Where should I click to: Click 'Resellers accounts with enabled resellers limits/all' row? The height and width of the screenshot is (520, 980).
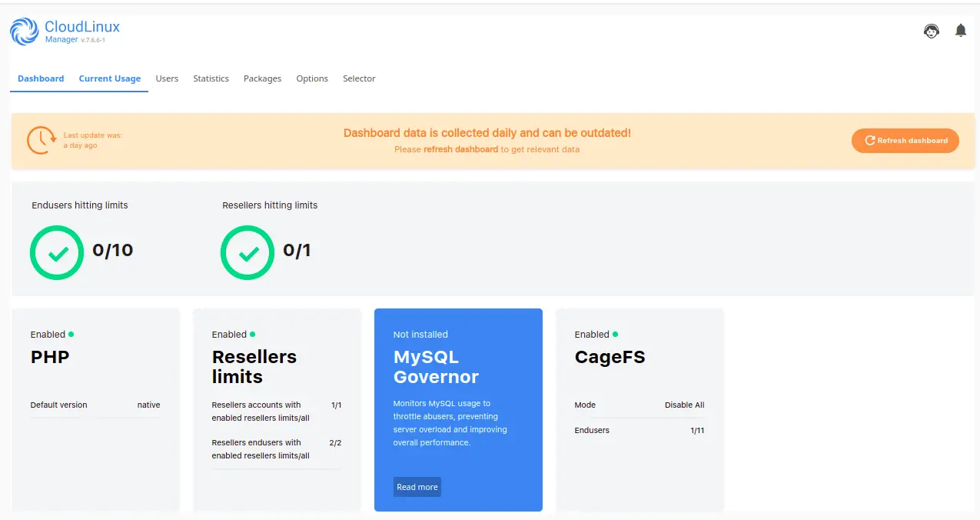click(x=277, y=412)
